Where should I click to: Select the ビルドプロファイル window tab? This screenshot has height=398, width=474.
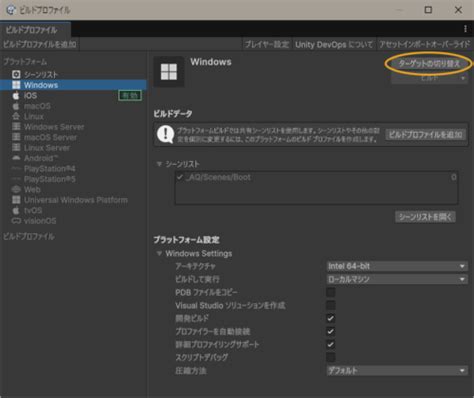pos(35,30)
